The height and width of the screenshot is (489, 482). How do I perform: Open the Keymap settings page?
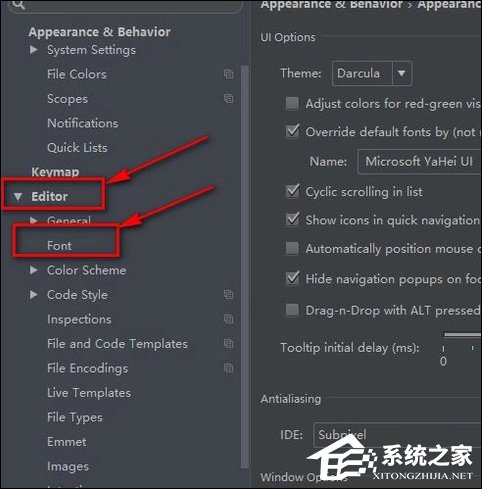pyautogui.click(x=55, y=172)
